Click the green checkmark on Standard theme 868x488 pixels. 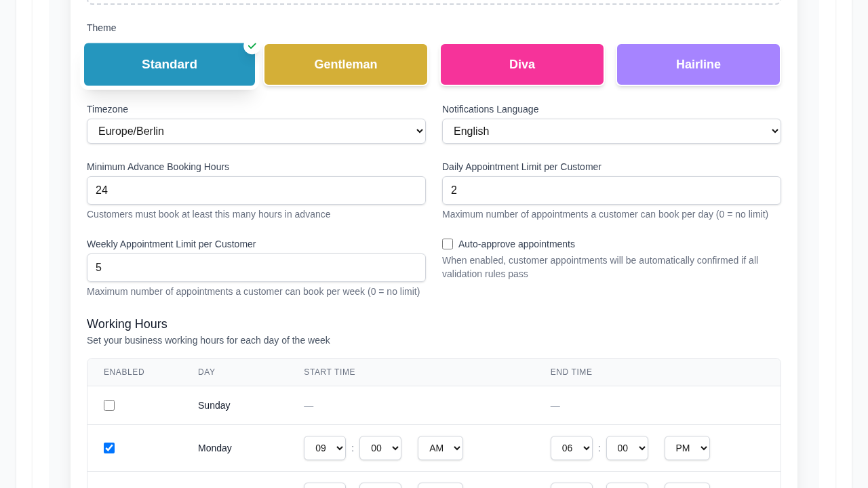(252, 46)
